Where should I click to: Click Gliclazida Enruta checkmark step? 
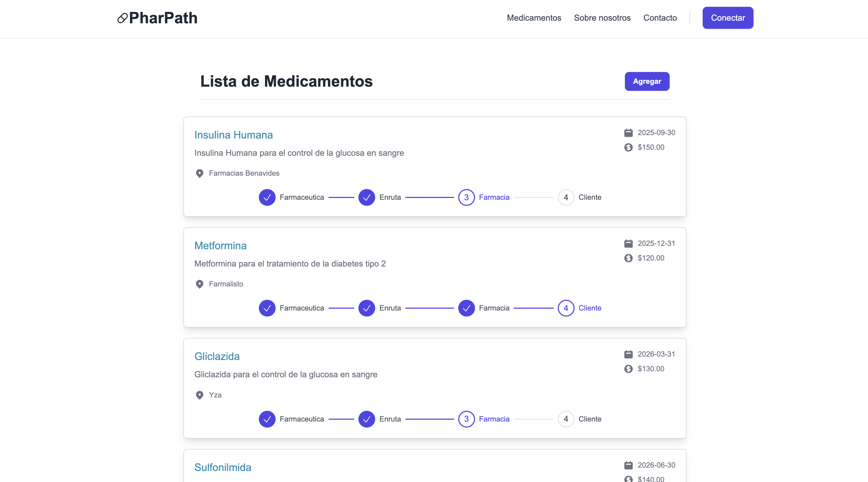(x=367, y=419)
